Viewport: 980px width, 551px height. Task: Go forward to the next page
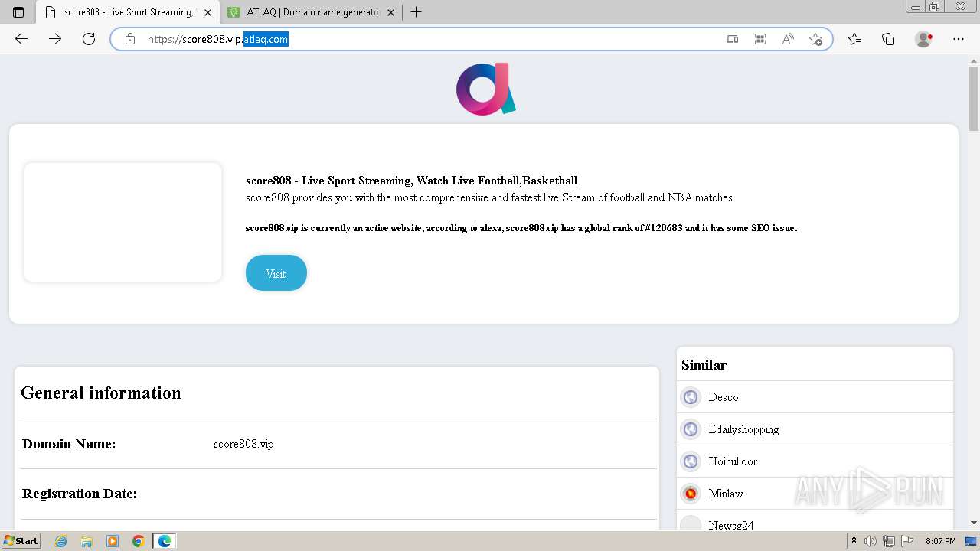[x=55, y=39]
